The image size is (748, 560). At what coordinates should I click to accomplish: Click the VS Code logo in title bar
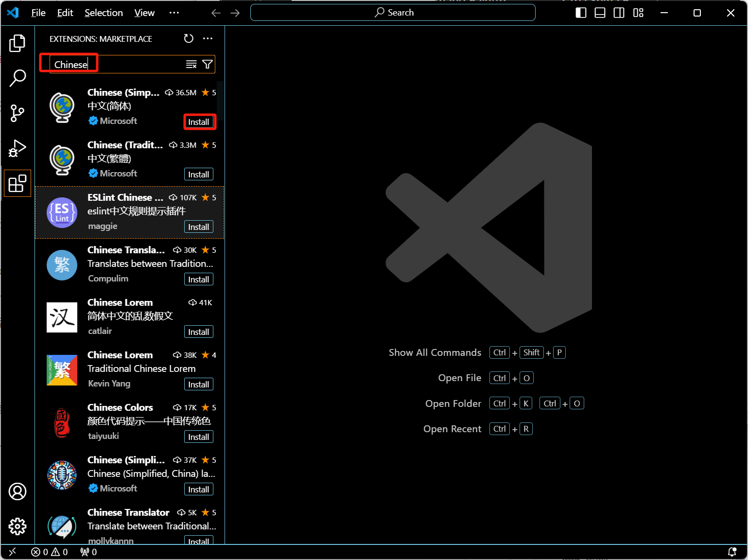pyautogui.click(x=13, y=13)
